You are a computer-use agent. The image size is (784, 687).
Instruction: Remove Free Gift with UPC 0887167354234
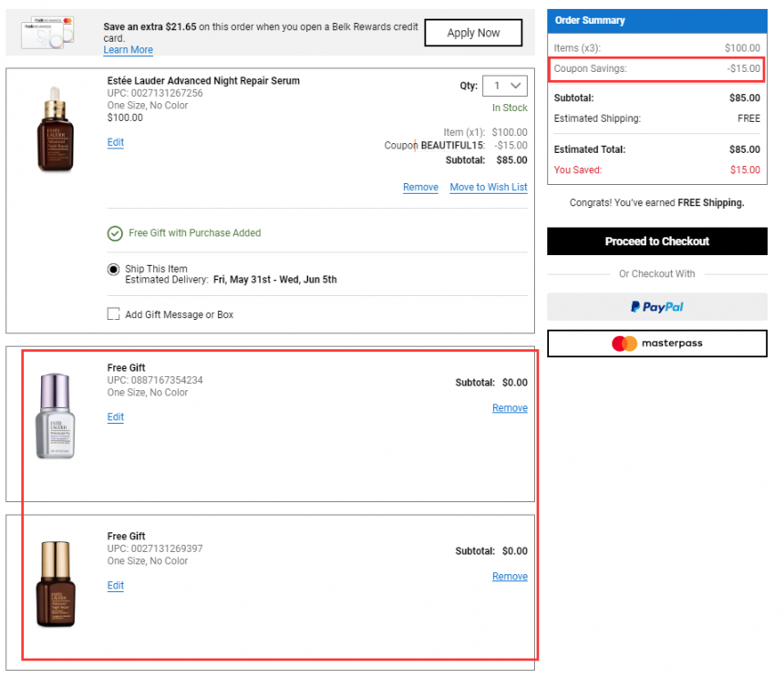pyautogui.click(x=510, y=408)
